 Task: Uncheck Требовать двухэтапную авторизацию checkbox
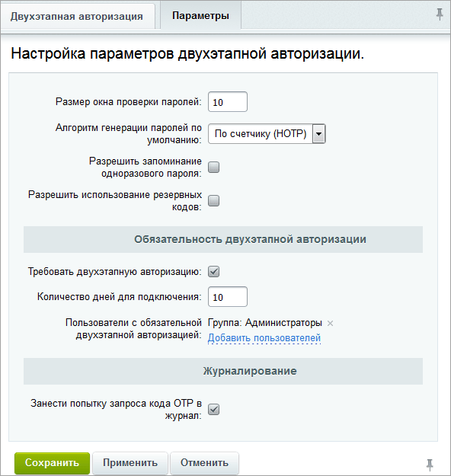coord(214,271)
